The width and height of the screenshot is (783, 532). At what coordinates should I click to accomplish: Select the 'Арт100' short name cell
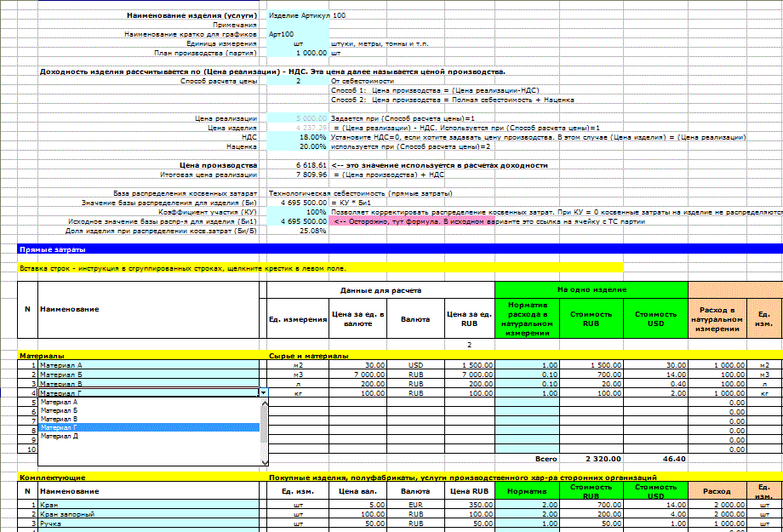point(298,34)
